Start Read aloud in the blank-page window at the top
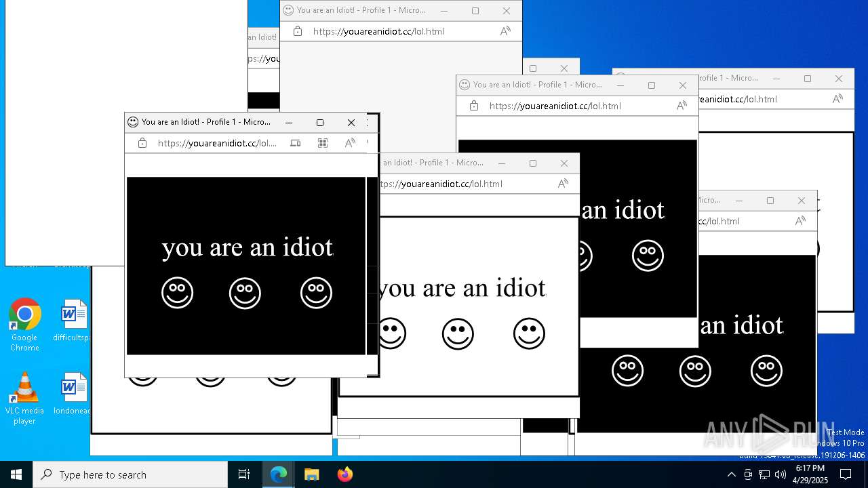Viewport: 868px width, 488px height. (x=505, y=31)
